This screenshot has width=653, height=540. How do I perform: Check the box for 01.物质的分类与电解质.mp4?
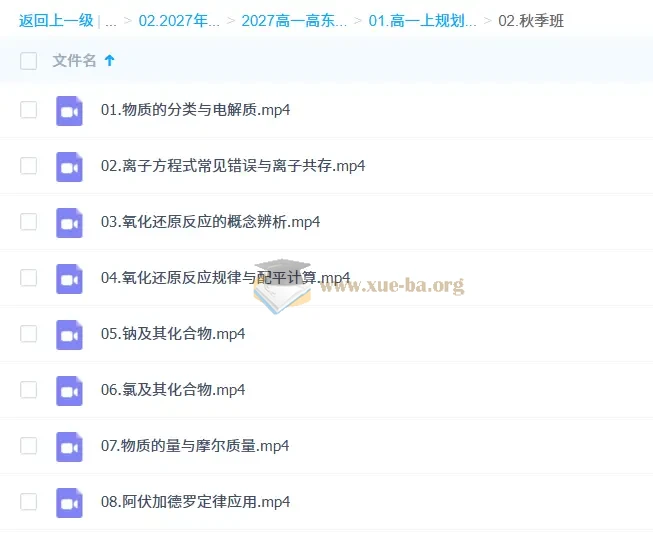click(28, 110)
